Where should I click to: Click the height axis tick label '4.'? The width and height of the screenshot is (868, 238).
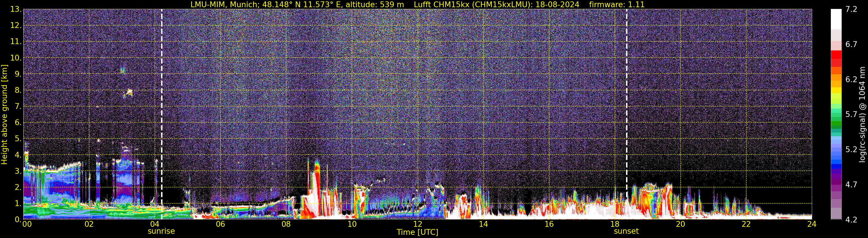pos(18,155)
